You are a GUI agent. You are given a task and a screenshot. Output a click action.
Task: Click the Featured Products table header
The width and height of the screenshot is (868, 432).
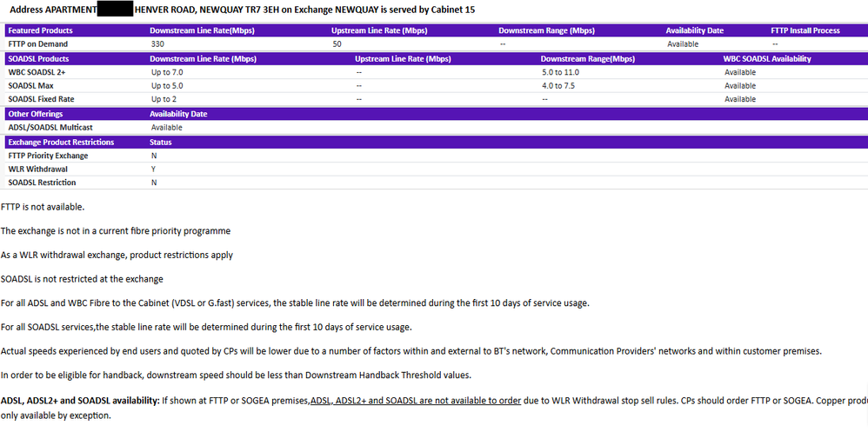[40, 30]
